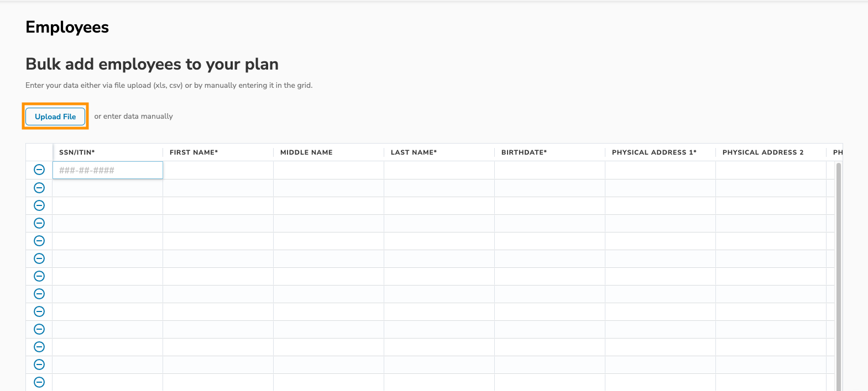The image size is (868, 391).
Task: Select the Last Name cell in second row
Action: tap(439, 188)
